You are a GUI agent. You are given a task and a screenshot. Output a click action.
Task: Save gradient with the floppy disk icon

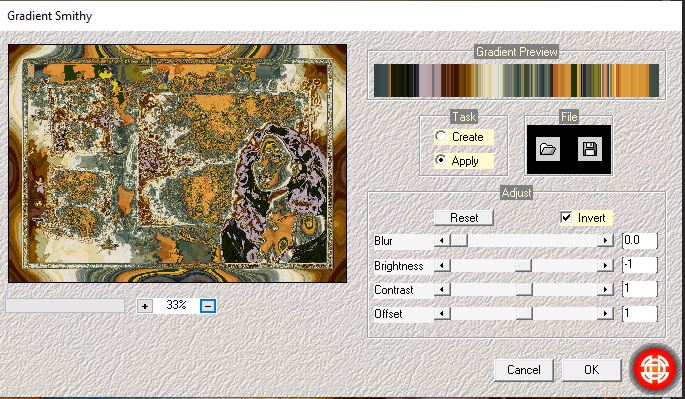pos(590,149)
